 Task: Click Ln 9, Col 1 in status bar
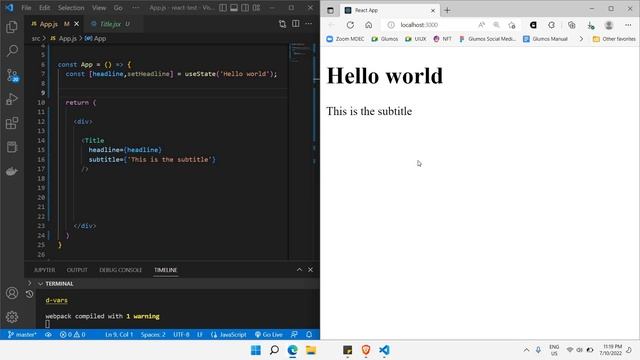119,334
